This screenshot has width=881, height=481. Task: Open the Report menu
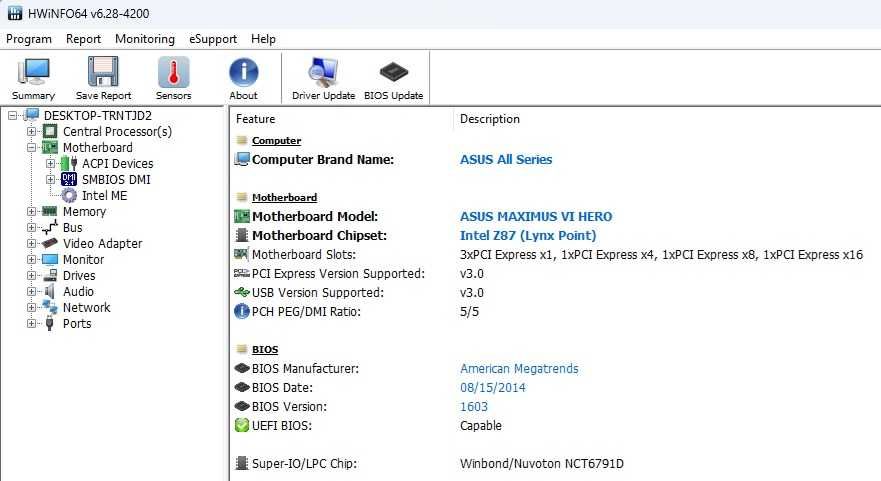coord(83,39)
